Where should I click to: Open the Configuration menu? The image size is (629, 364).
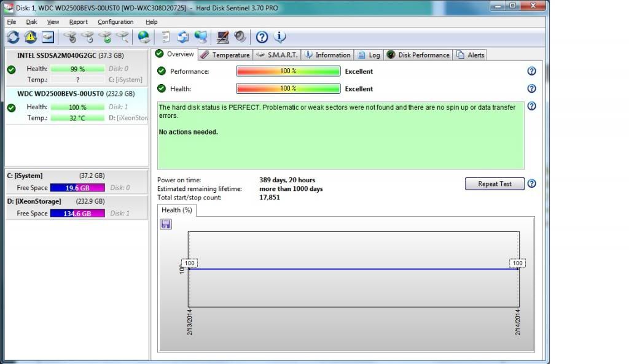point(115,22)
